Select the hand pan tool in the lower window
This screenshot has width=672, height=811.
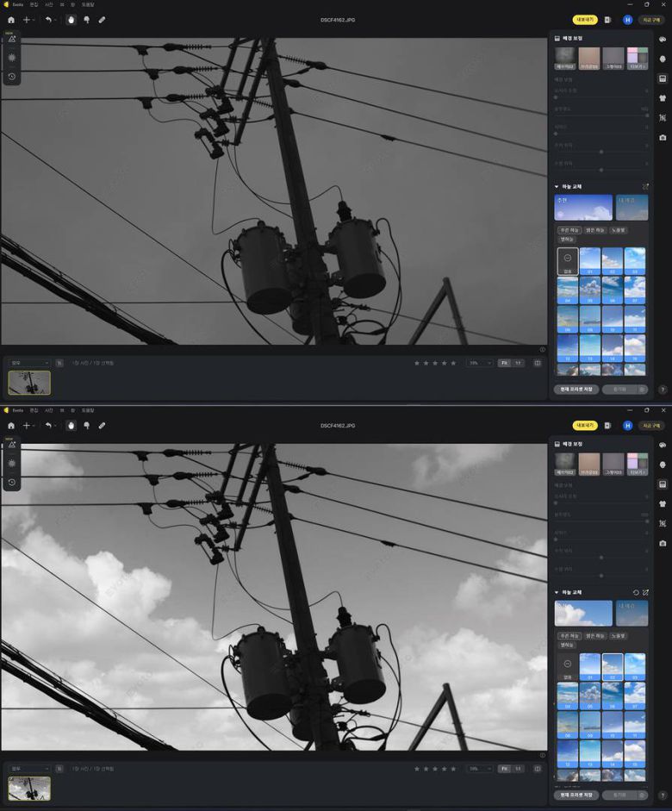click(72, 425)
